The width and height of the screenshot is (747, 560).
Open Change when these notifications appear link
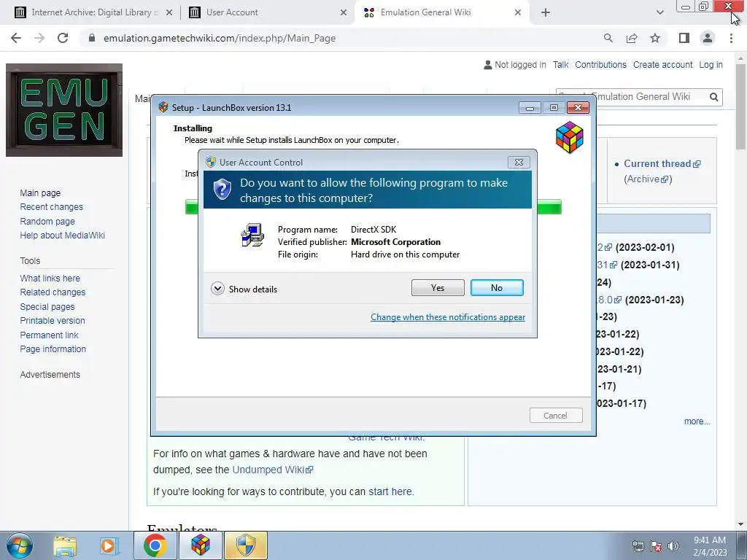(448, 317)
